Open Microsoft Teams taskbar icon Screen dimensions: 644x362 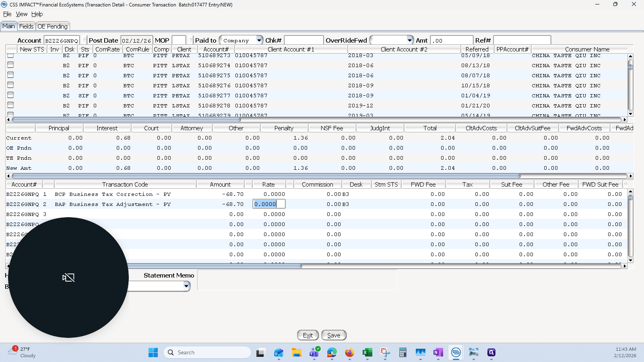[x=314, y=353]
